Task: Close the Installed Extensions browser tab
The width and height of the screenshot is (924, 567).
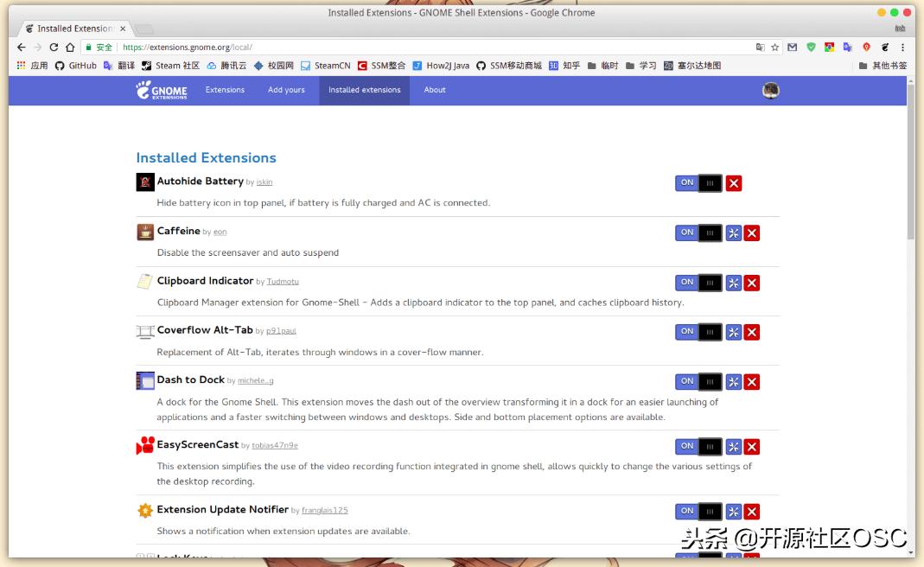Action: [x=123, y=29]
